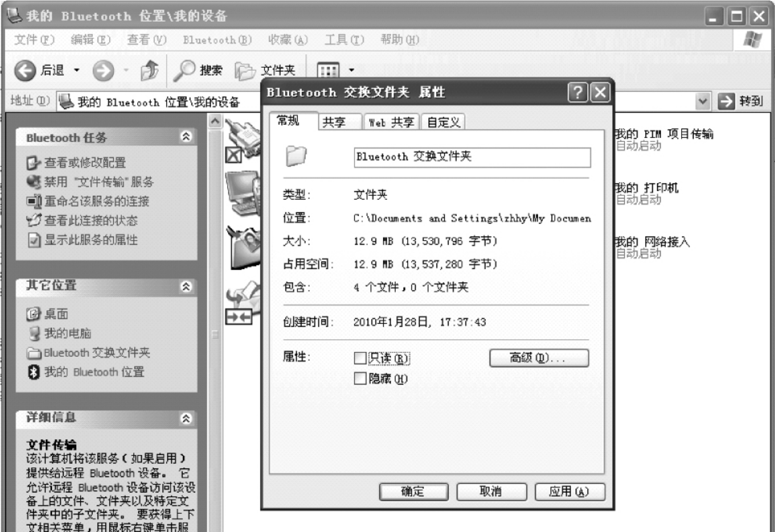Click the folder name input field

[473, 157]
